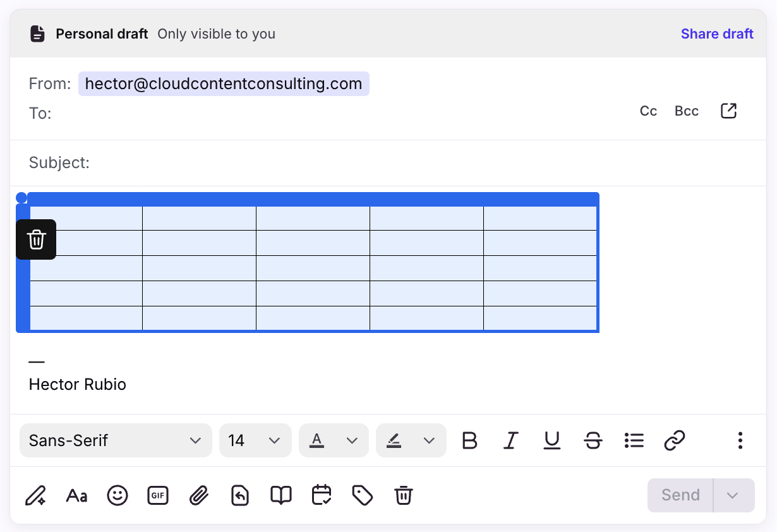Pop out the draft into new window
This screenshot has width=777, height=532.
click(728, 111)
